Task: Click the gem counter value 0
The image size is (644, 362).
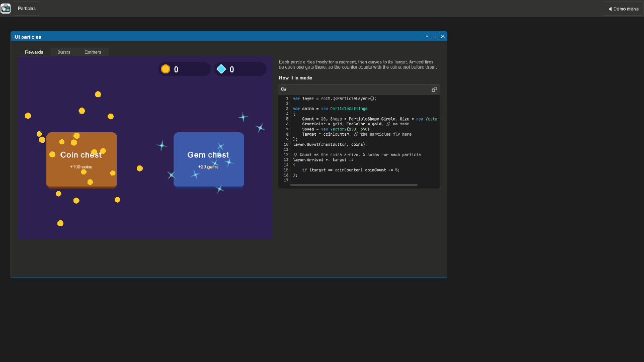Action: click(x=232, y=69)
